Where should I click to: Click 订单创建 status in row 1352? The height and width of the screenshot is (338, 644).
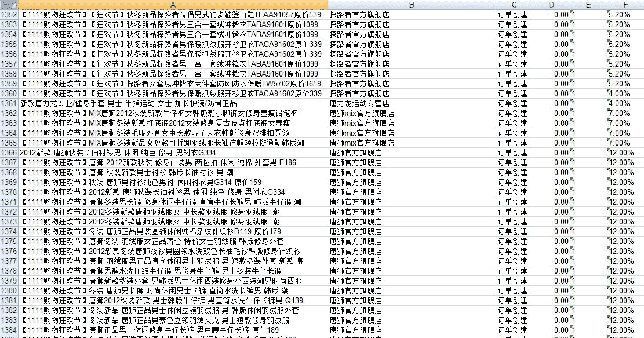(514, 15)
